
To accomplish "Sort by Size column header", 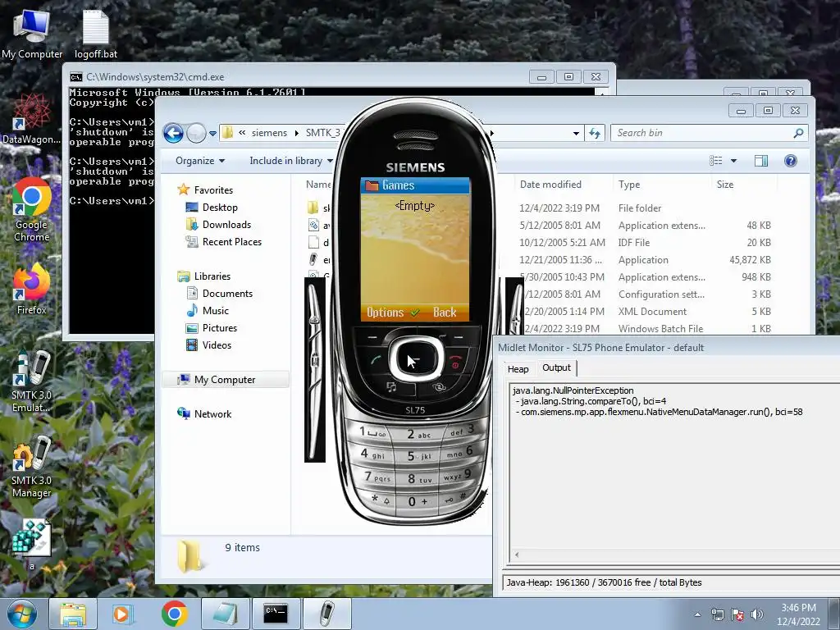I will click(743, 185).
